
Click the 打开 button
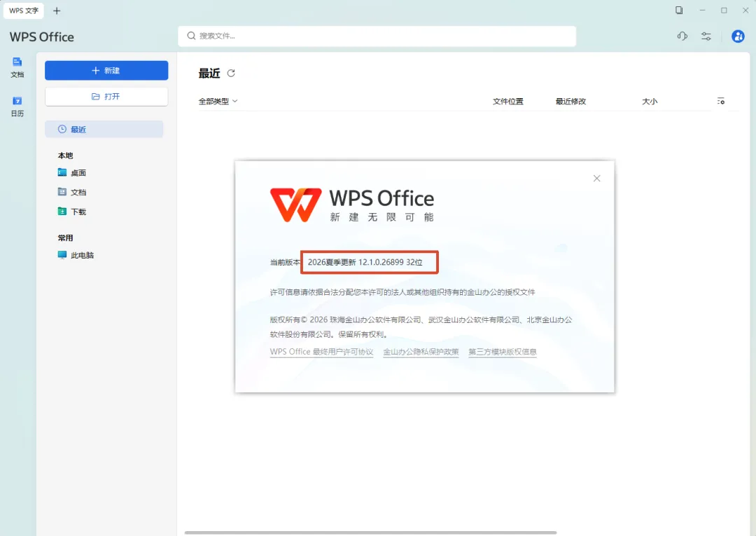click(106, 97)
